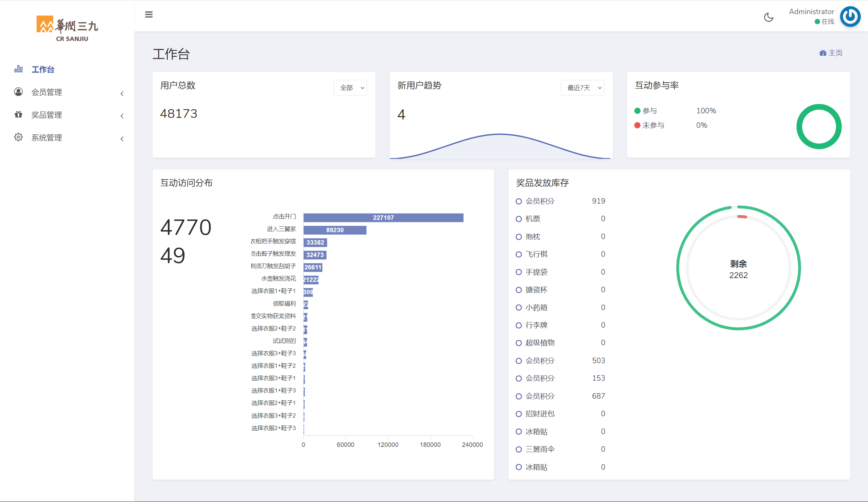868x502 pixels.
Task: Click the 互动参与率 card title
Action: [657, 85]
